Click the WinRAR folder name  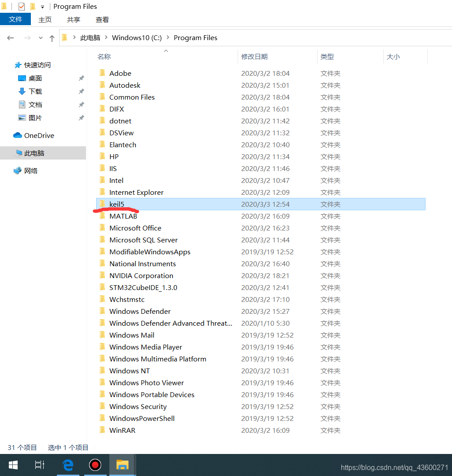point(123,430)
